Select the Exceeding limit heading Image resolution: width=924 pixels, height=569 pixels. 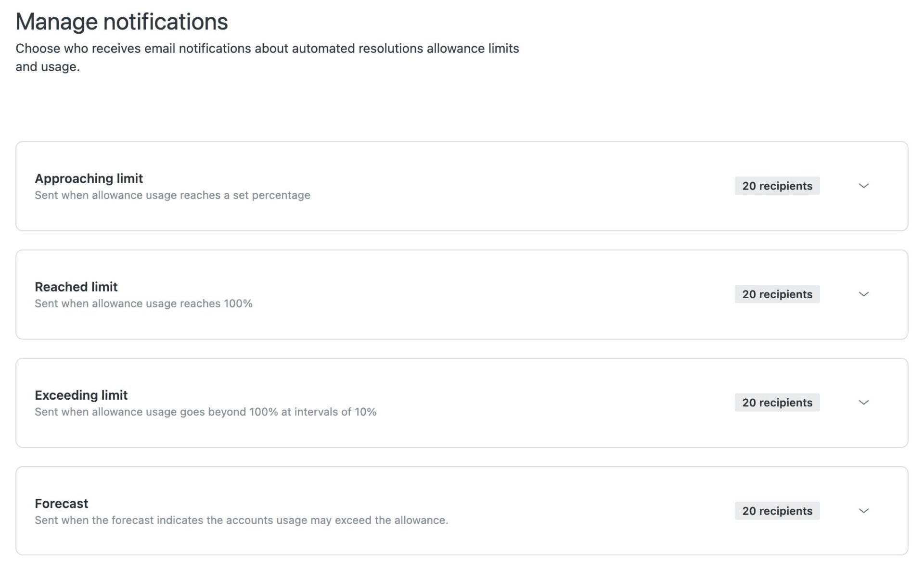81,395
